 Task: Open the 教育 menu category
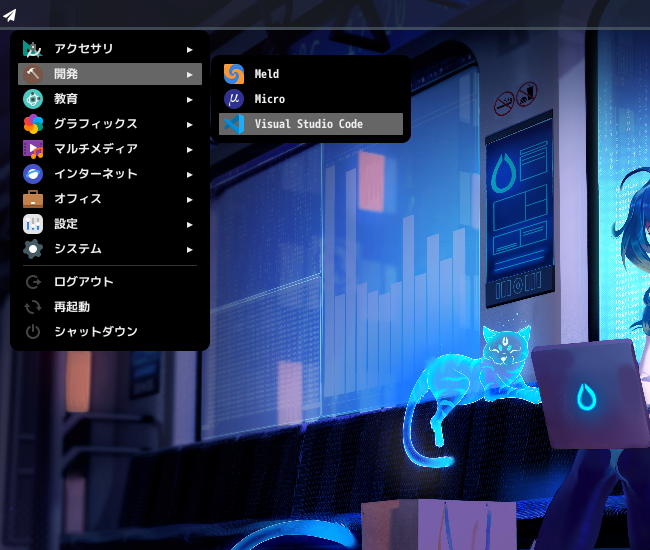click(x=110, y=99)
